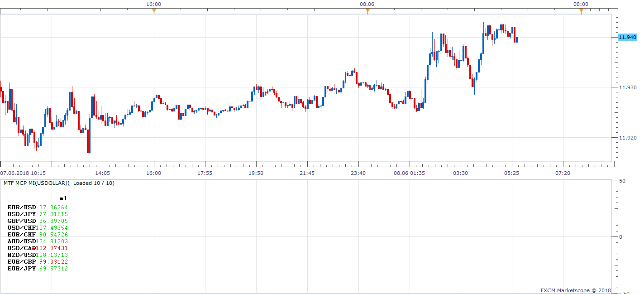644x294 pixels.
Task: Select the highlighted current price tag 11.940
Action: (627, 37)
